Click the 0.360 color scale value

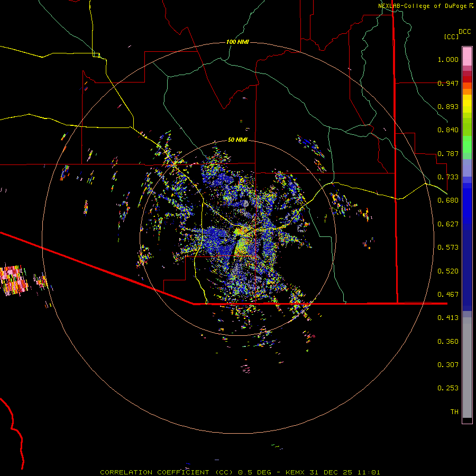click(448, 342)
